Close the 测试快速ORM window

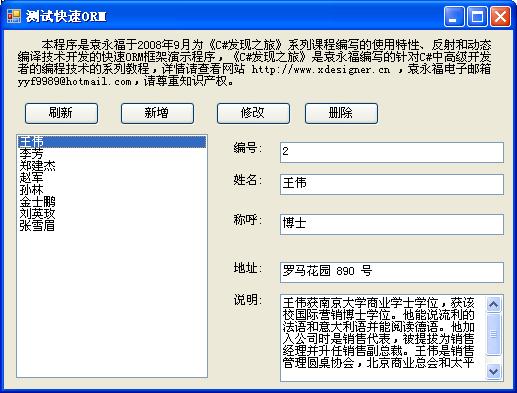pyautogui.click(x=500, y=16)
